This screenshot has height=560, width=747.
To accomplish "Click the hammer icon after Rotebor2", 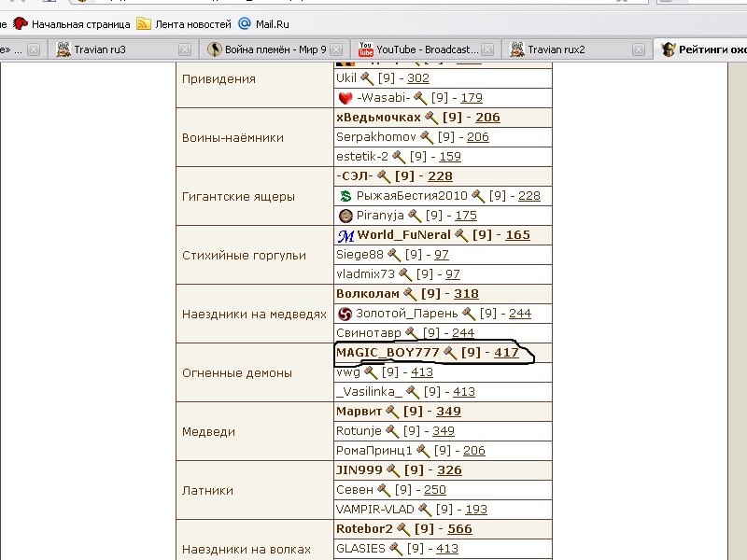I will click(x=403, y=529).
